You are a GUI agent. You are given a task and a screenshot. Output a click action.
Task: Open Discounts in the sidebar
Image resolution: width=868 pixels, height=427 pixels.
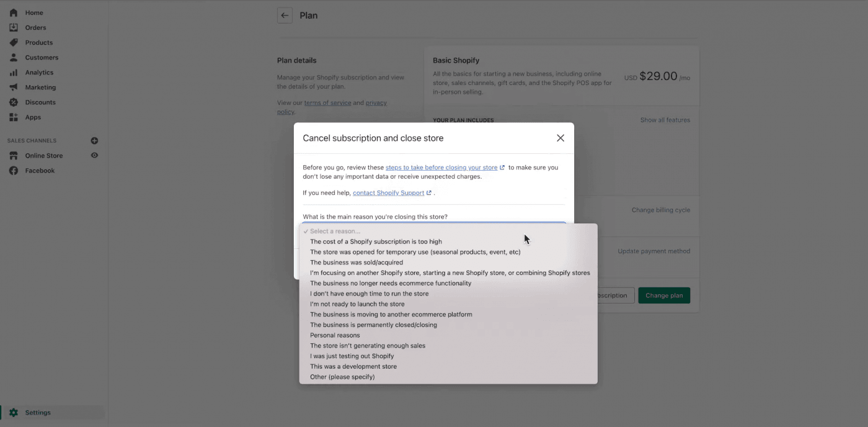(x=40, y=102)
